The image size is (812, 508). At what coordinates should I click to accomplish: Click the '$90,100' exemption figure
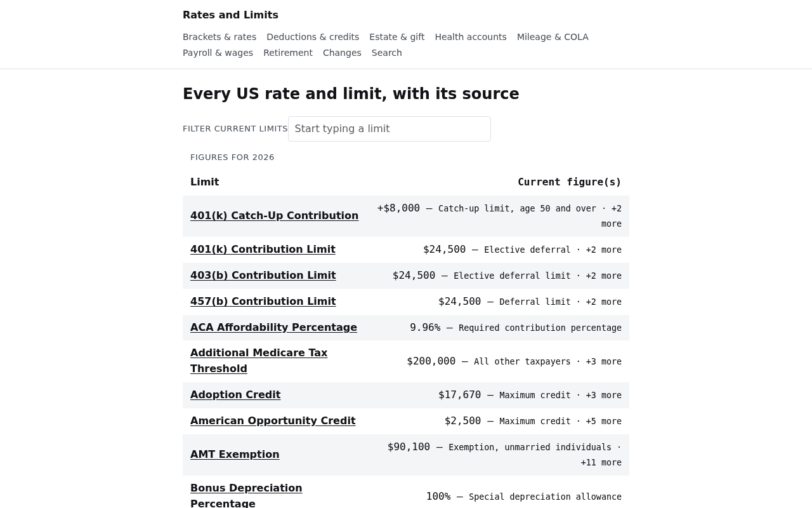pyautogui.click(x=409, y=447)
